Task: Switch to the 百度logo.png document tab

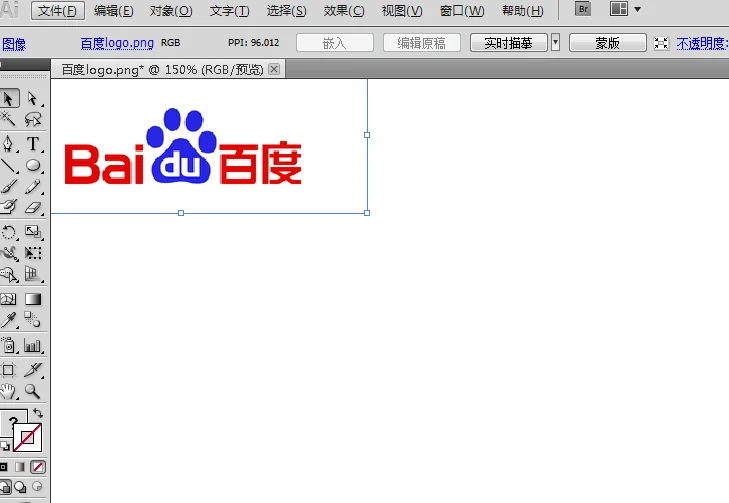Action: 162,70
